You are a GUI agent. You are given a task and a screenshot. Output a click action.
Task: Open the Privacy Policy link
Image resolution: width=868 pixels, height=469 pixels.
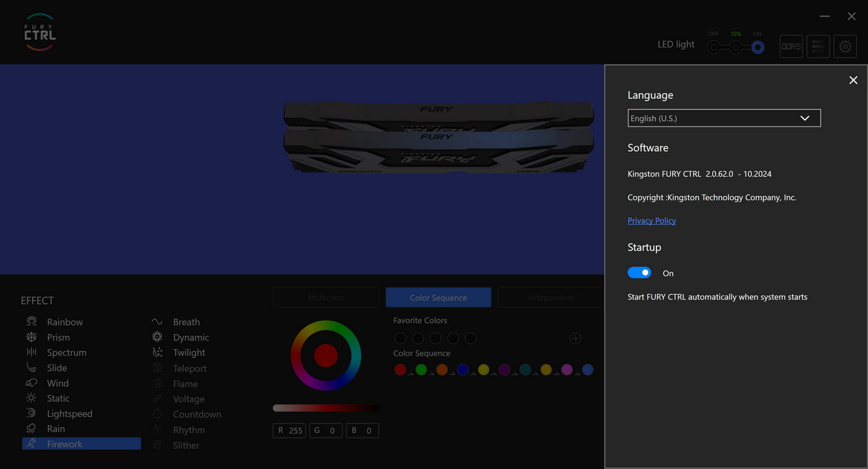[x=652, y=220]
